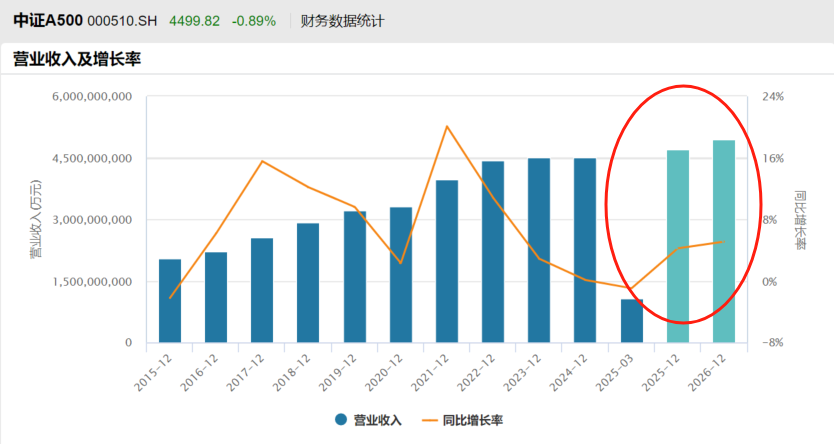This screenshot has height=444, width=834.
Task: Select the 营业收入及增长率 section heading
Action: point(76,60)
